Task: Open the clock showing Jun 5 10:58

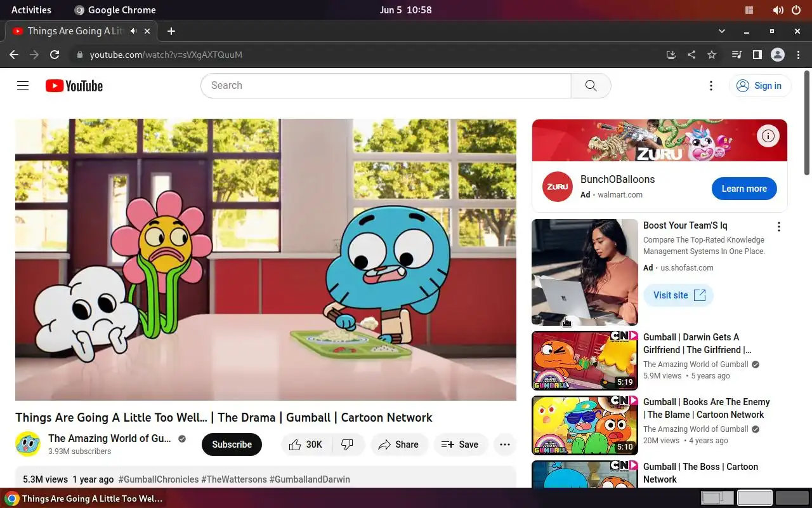Action: pyautogui.click(x=405, y=10)
